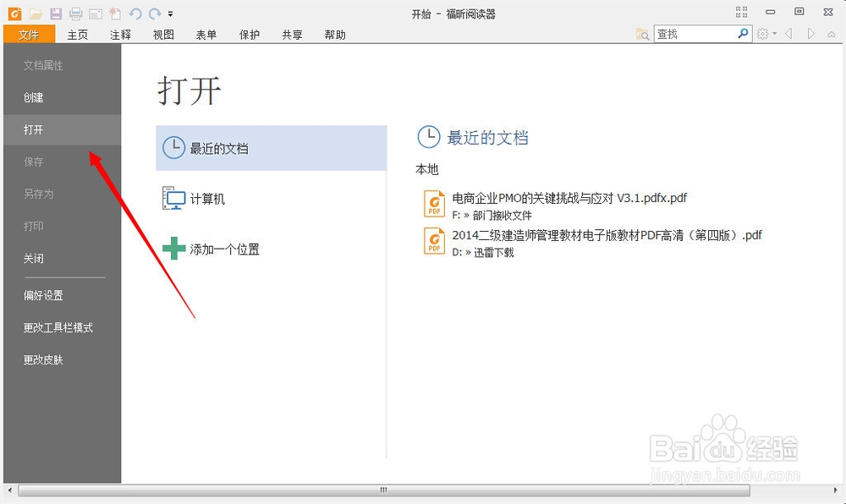
Task: Click the Email icon in quick access toolbar
Action: 96,14
